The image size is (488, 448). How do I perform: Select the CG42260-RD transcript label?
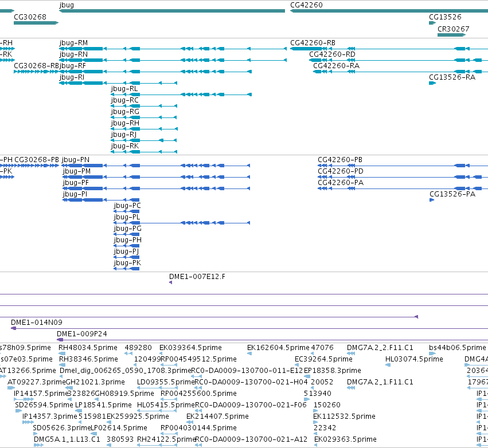332,54
